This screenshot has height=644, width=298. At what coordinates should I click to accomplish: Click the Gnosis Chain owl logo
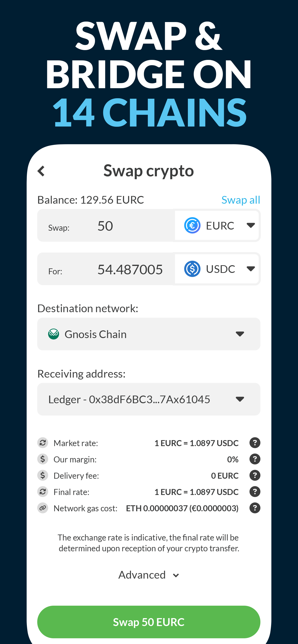(x=54, y=334)
